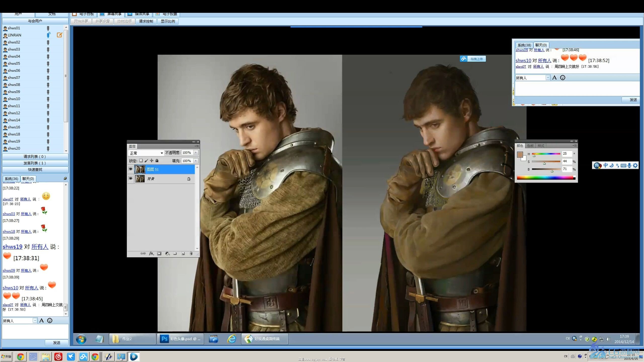644x362 pixels.
Task: Click the Internet Explorer icon in the shared taskbar
Action: point(232,339)
